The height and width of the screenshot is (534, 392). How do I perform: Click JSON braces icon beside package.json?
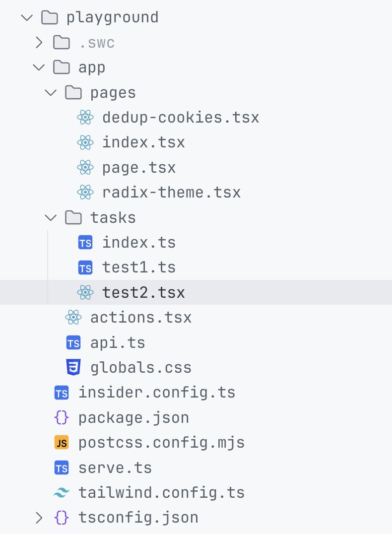tap(62, 417)
